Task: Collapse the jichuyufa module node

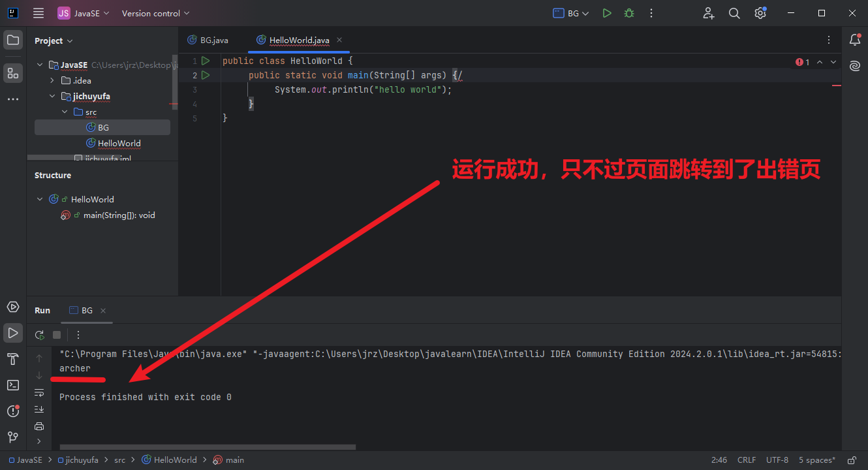Action: [x=52, y=96]
